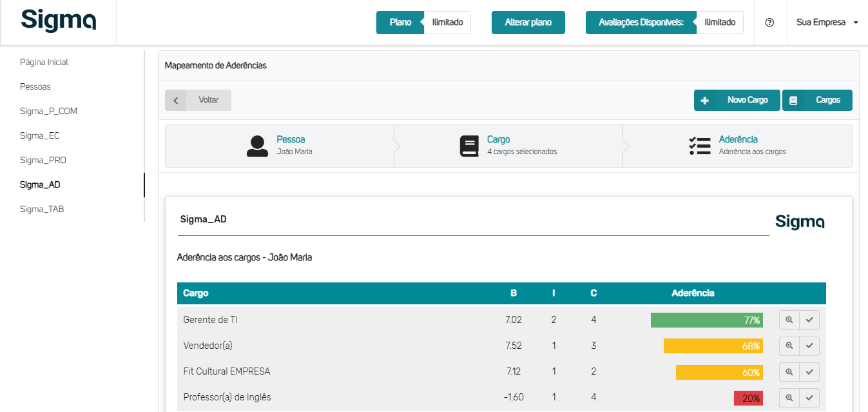Click the help question mark icon
The width and height of the screenshot is (868, 412).
point(769,23)
